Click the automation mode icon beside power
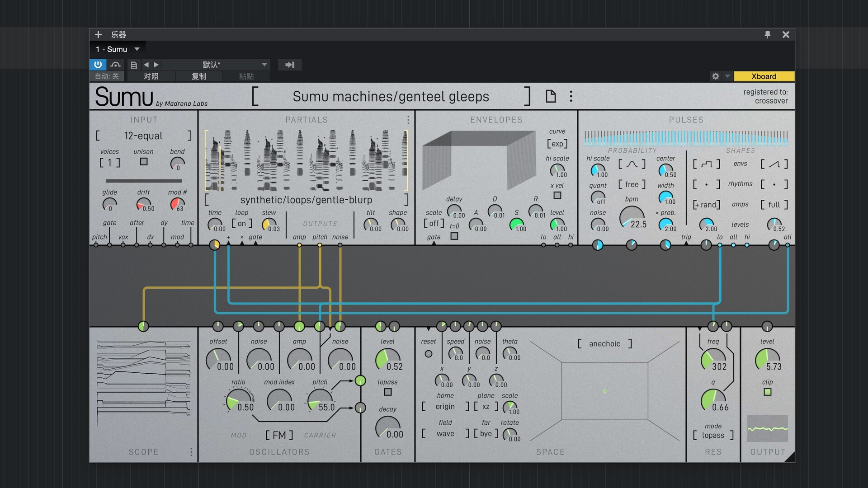The height and width of the screenshot is (488, 868). click(x=116, y=65)
